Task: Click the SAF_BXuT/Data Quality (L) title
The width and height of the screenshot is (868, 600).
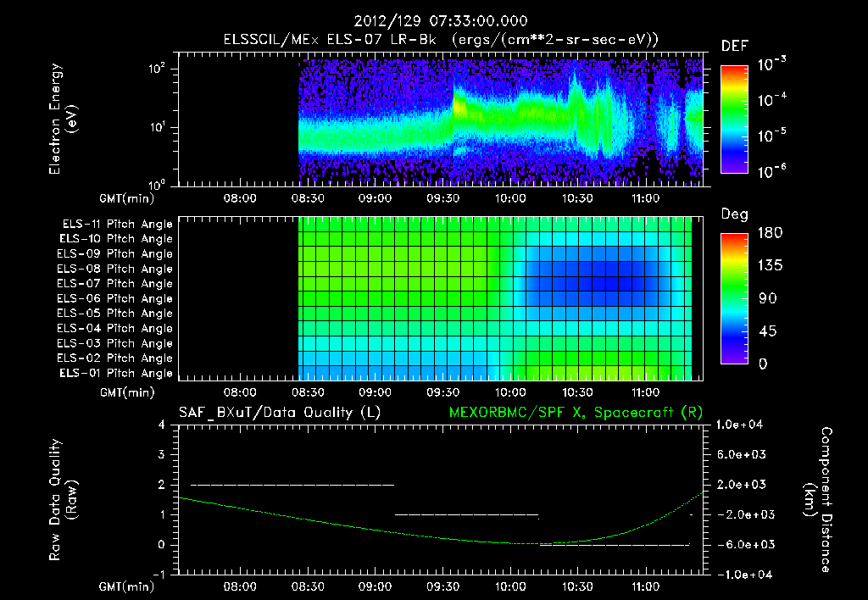Action: pos(280,413)
